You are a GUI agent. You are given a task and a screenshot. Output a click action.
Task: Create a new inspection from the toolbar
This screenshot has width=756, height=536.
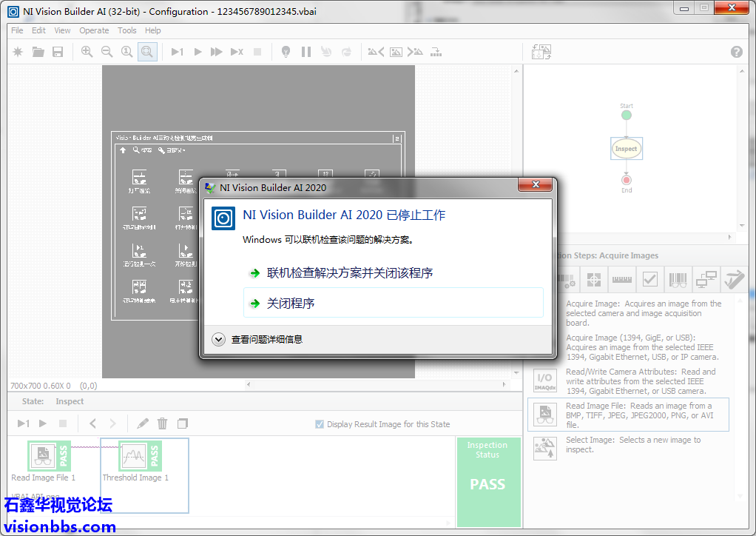pyautogui.click(x=18, y=52)
